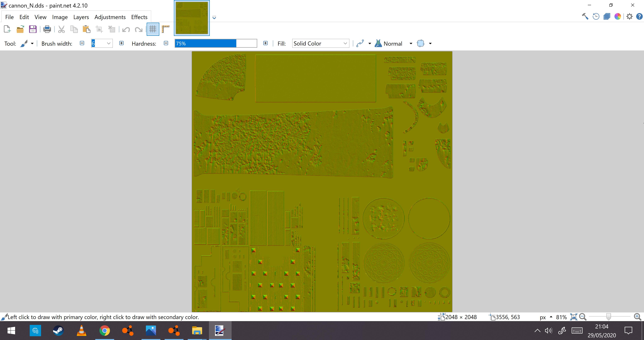Open the px units dropdown in status bar

546,317
